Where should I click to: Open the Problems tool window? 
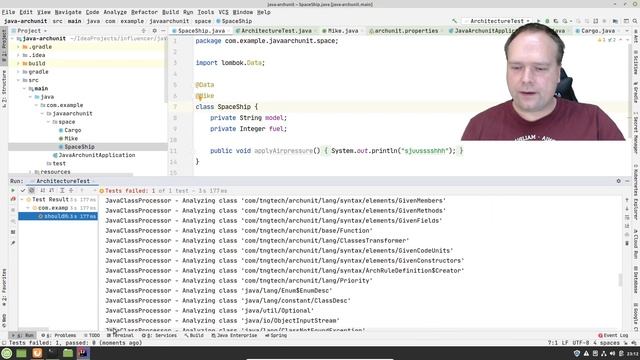(x=59, y=335)
